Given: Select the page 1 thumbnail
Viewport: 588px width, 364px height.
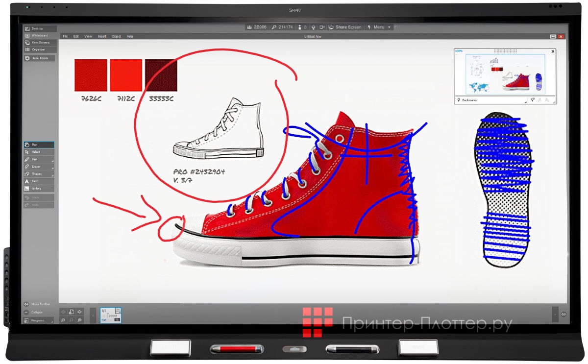Looking at the screenshot, I should (x=111, y=315).
